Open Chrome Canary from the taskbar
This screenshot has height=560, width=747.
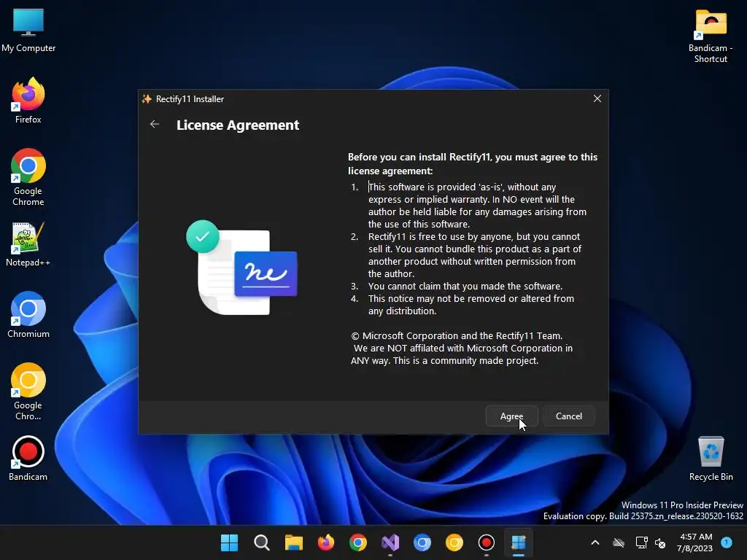point(454,542)
